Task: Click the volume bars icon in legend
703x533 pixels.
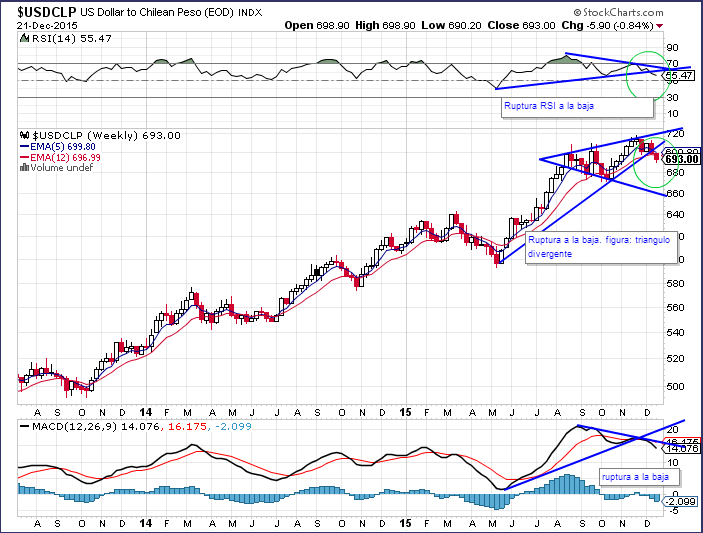Action: [24, 168]
